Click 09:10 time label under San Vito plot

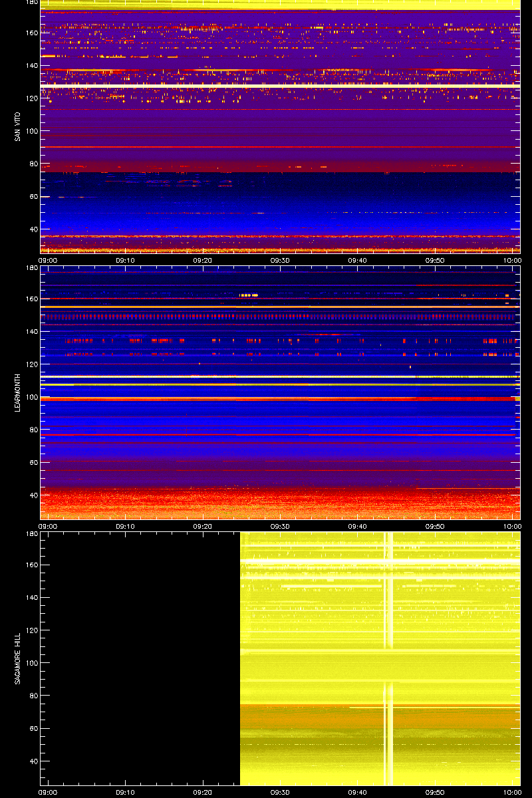[125, 260]
